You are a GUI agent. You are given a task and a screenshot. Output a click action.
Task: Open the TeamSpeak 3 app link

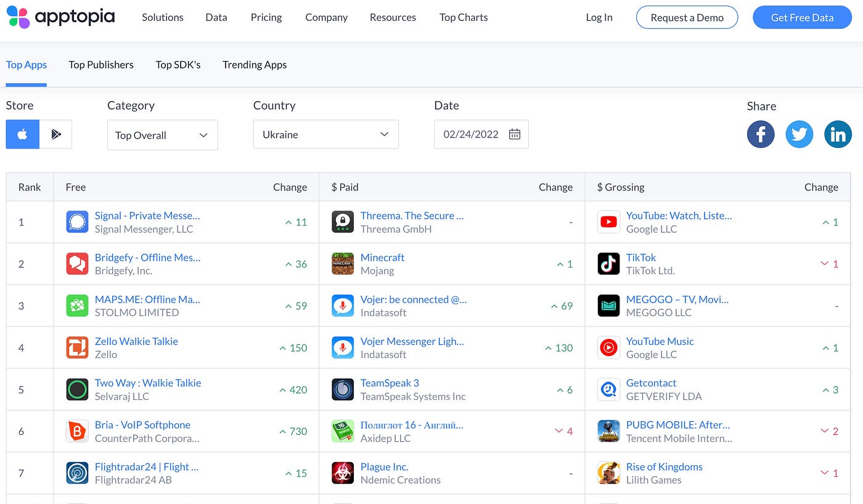tap(390, 383)
